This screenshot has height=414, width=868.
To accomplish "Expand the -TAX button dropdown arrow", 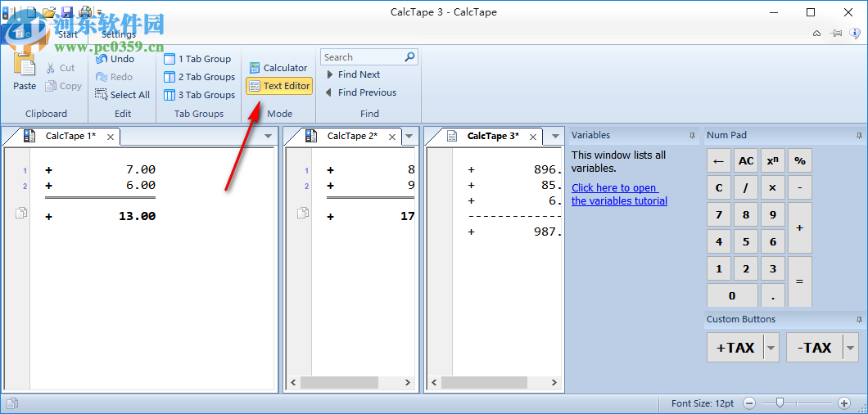I will tap(851, 348).
